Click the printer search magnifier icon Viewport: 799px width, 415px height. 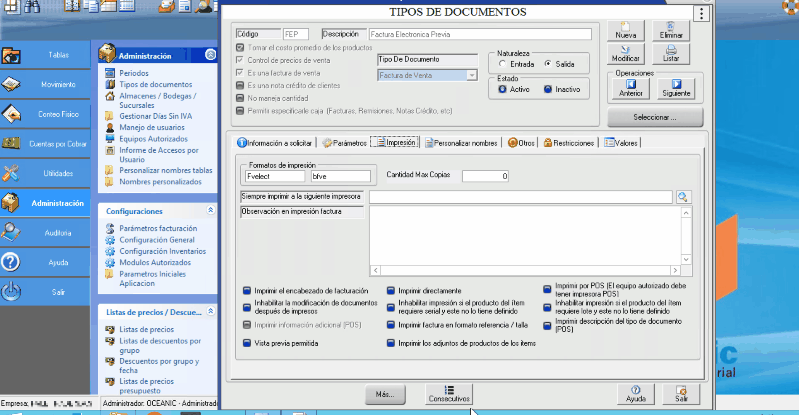(x=683, y=198)
